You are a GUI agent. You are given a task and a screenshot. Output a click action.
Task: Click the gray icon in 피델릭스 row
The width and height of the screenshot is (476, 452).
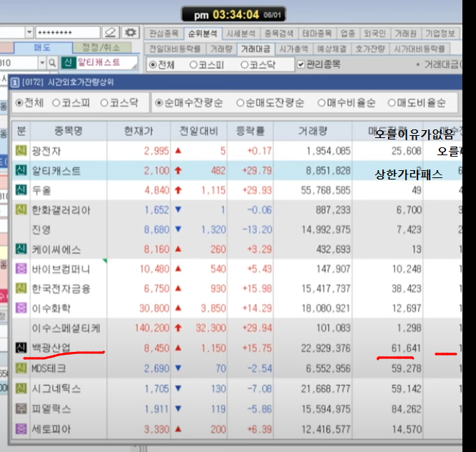(21, 408)
